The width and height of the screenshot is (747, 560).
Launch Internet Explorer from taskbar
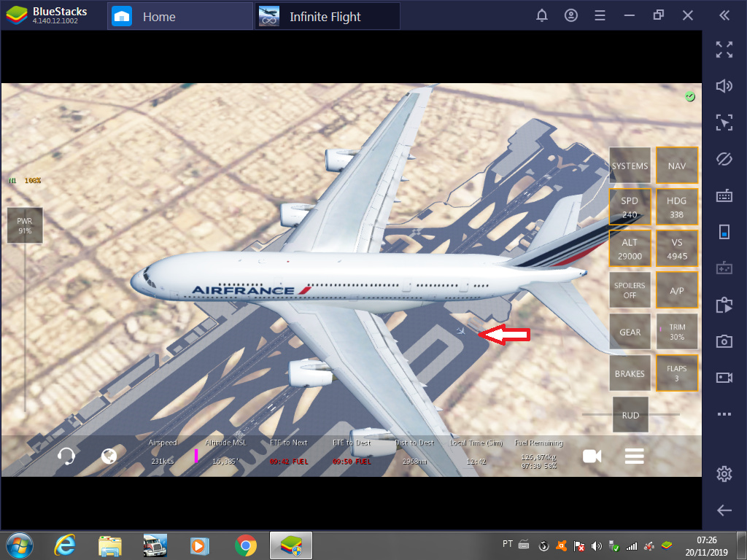(65, 545)
